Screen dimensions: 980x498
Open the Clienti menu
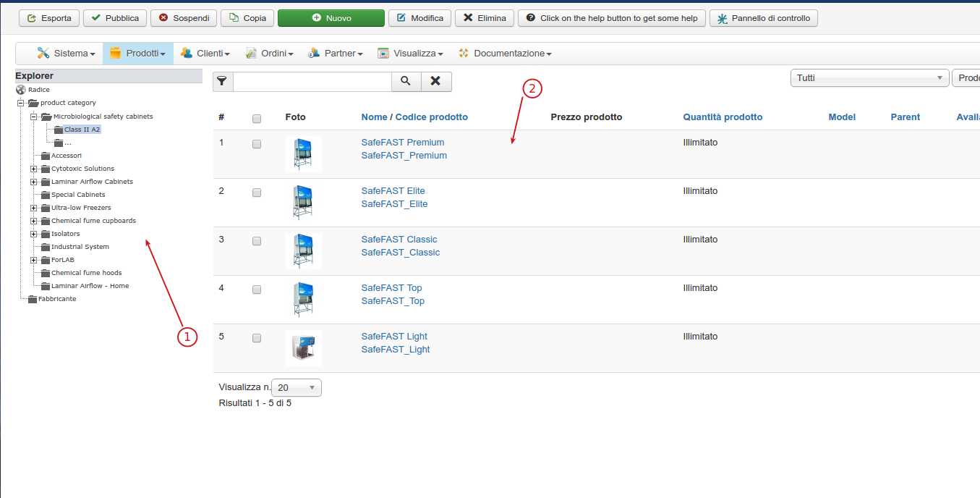coord(205,54)
